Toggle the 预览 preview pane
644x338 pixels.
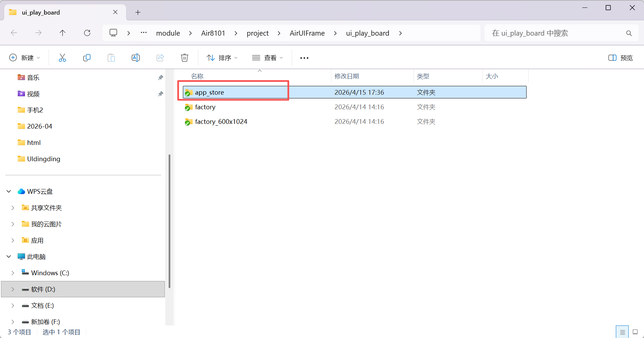pyautogui.click(x=621, y=58)
